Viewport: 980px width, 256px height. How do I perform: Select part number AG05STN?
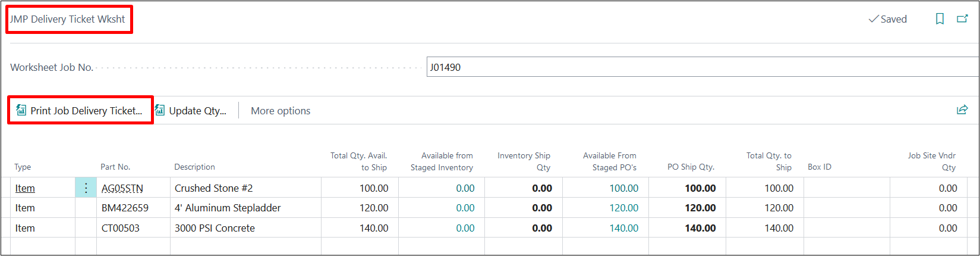click(122, 188)
